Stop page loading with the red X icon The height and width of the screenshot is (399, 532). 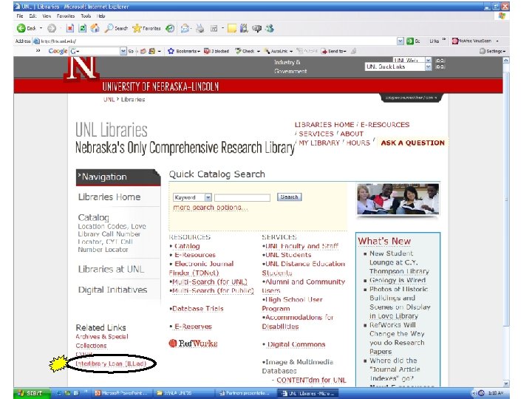click(70, 28)
